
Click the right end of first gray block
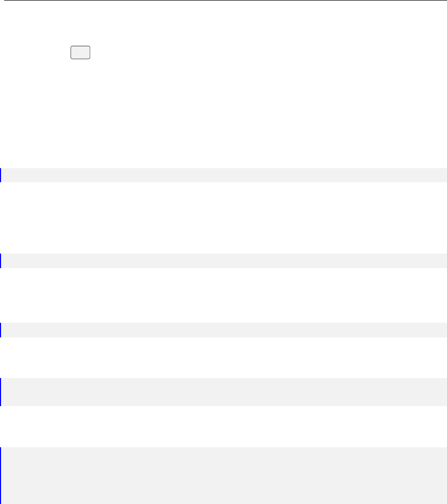tap(442, 175)
